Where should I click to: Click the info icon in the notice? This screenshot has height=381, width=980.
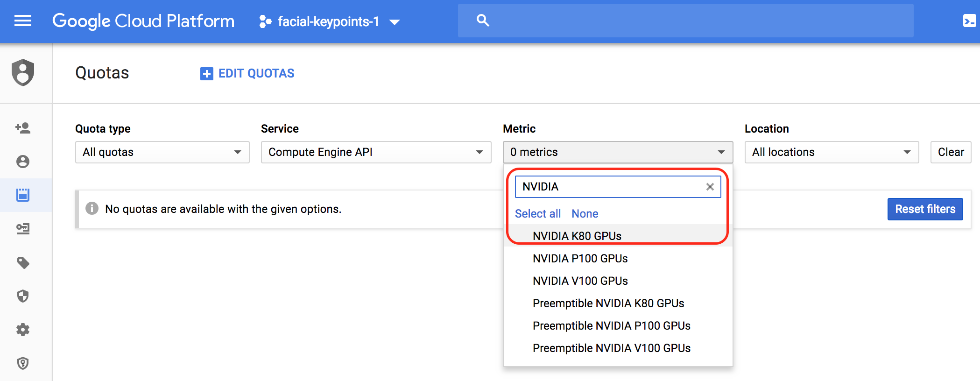click(92, 208)
